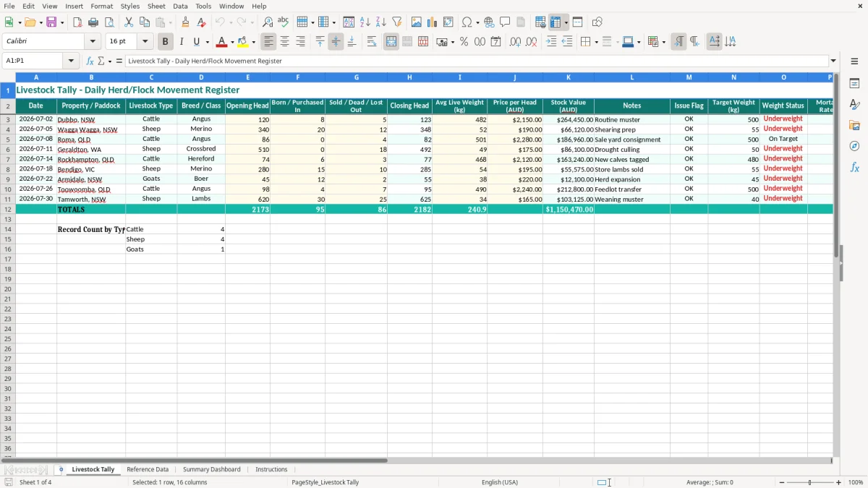Toggle Freeze Rows and Columns

pos(556,22)
